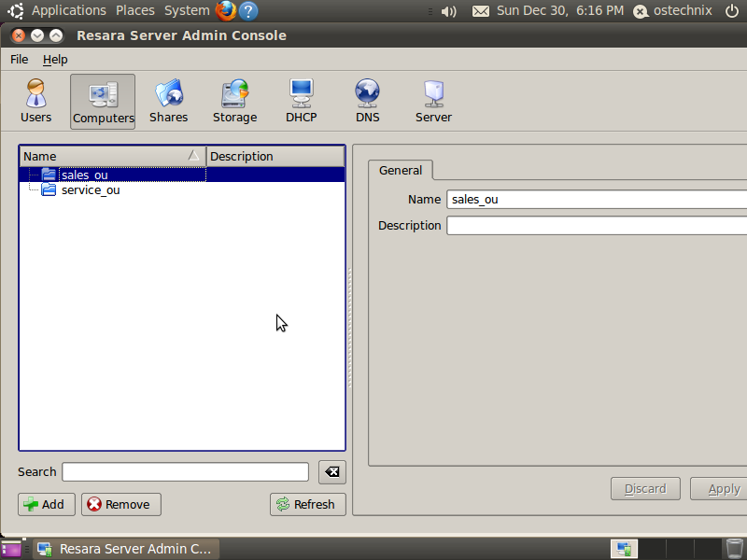Click the Ubuntu logo icon

click(x=16, y=10)
